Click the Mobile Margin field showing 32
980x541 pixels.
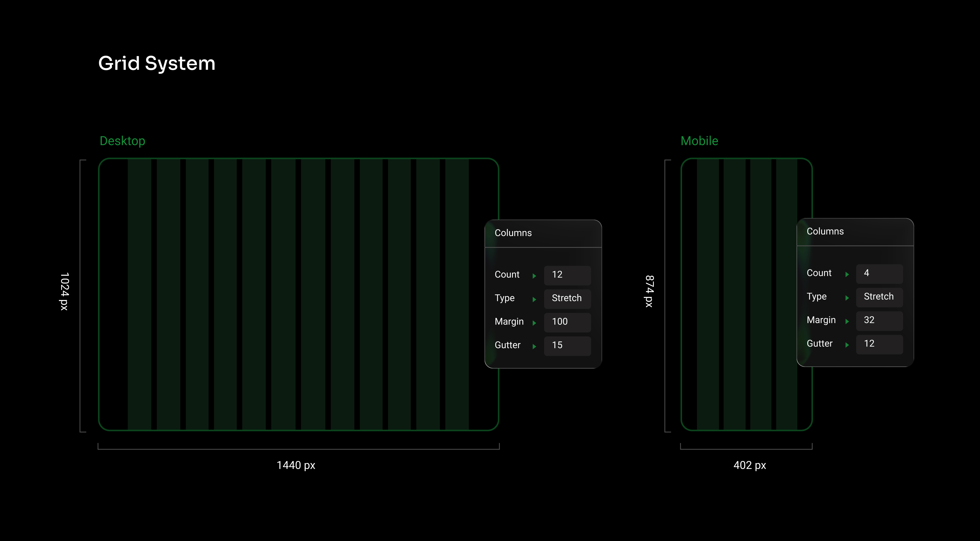coord(879,321)
